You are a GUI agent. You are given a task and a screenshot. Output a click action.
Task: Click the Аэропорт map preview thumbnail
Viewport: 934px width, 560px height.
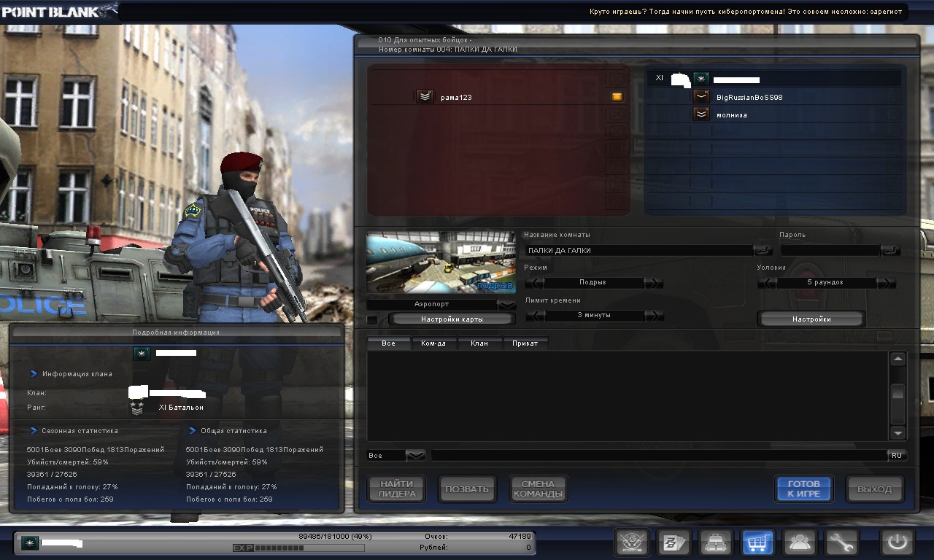pyautogui.click(x=441, y=262)
